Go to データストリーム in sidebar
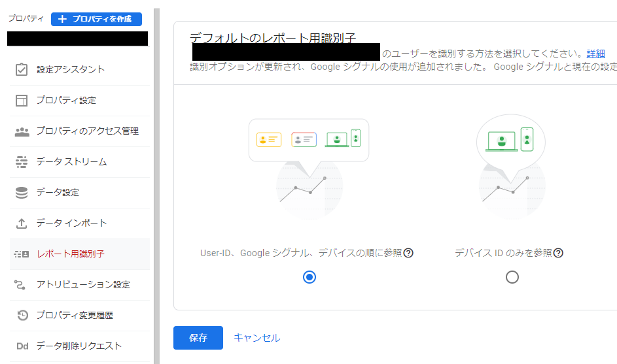Viewport: 617px width, 364px height. point(71,161)
